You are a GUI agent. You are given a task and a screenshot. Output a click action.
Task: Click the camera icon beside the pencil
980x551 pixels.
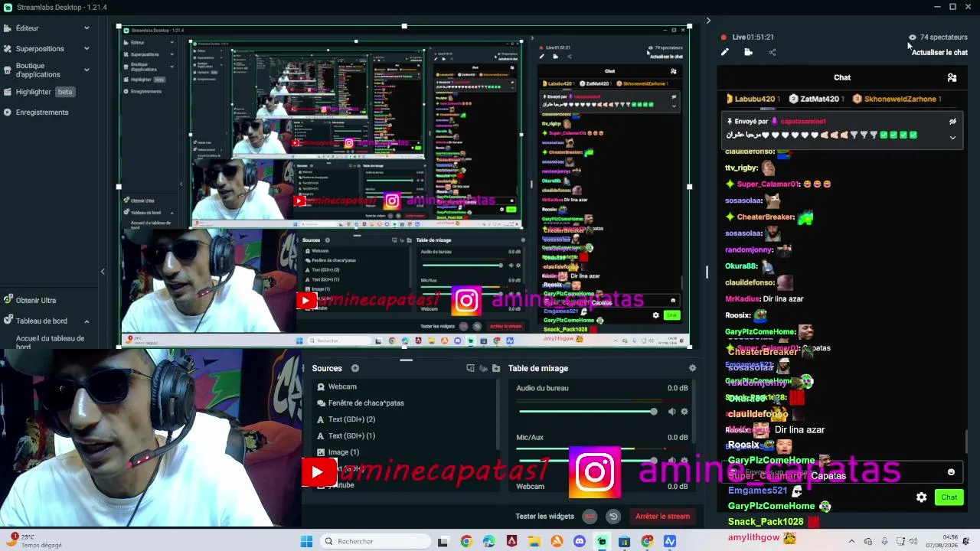click(748, 52)
